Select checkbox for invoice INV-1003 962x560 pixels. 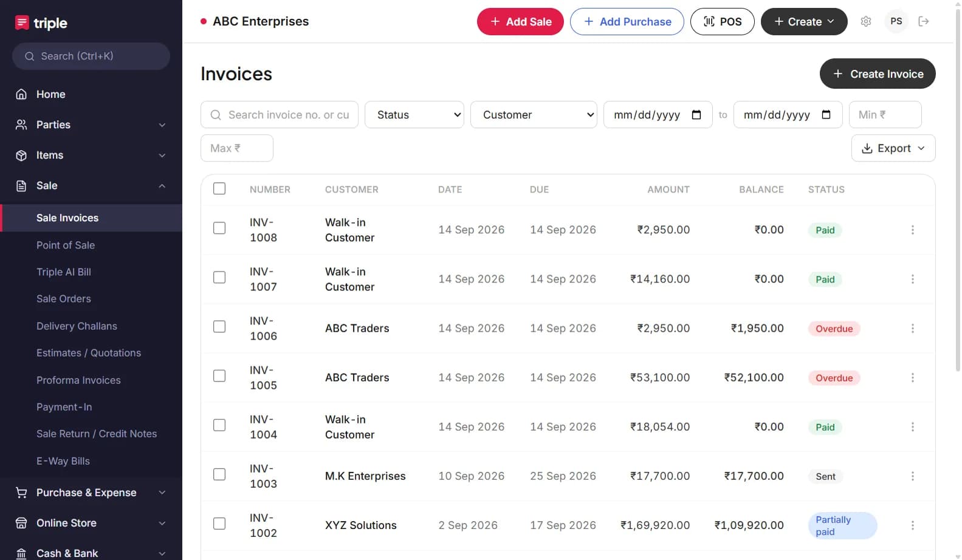pos(219,474)
